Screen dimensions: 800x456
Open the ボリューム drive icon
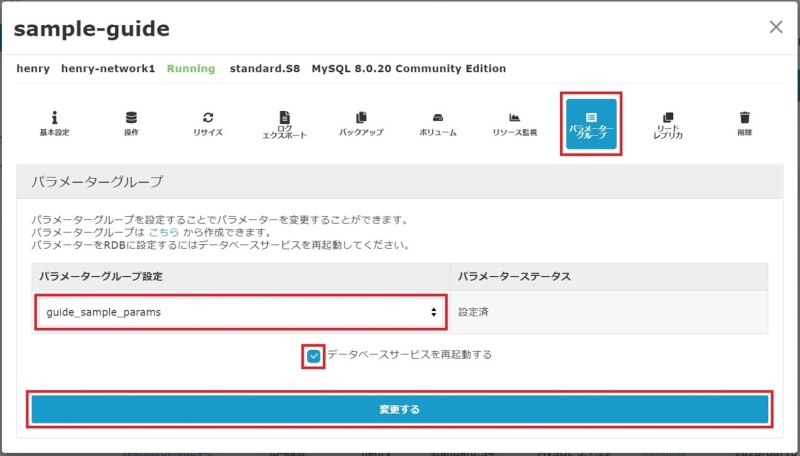(438, 123)
